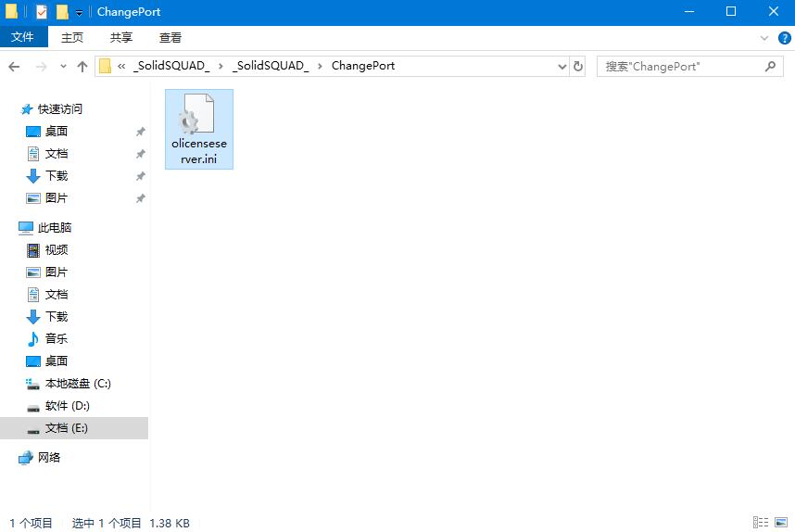Maximize the ChangePort window

tap(731, 11)
